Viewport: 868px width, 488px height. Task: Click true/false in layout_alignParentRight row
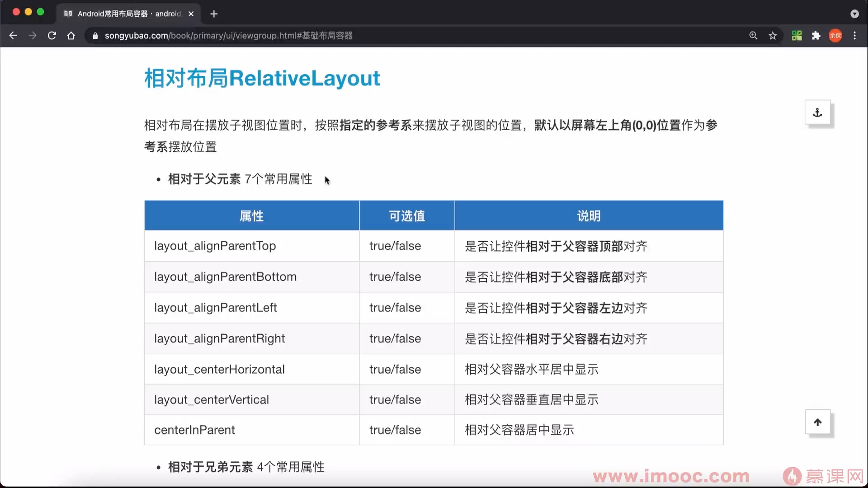tap(395, 338)
